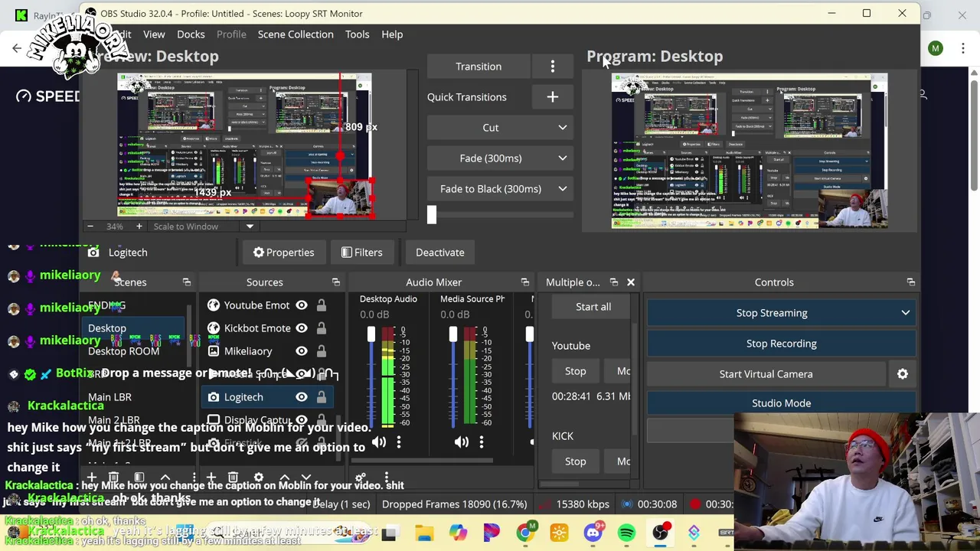980x551 pixels.
Task: Stop the KICK output
Action: (x=575, y=461)
